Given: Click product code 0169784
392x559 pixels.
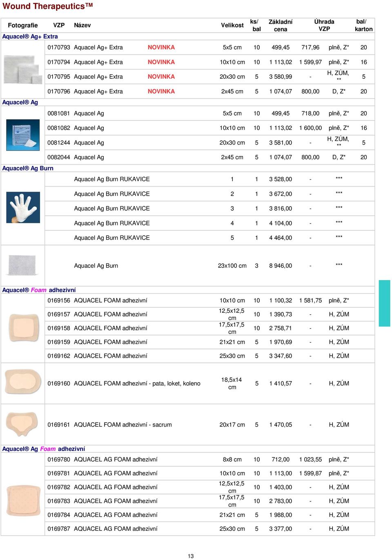Looking at the screenshot, I should (59, 515).
